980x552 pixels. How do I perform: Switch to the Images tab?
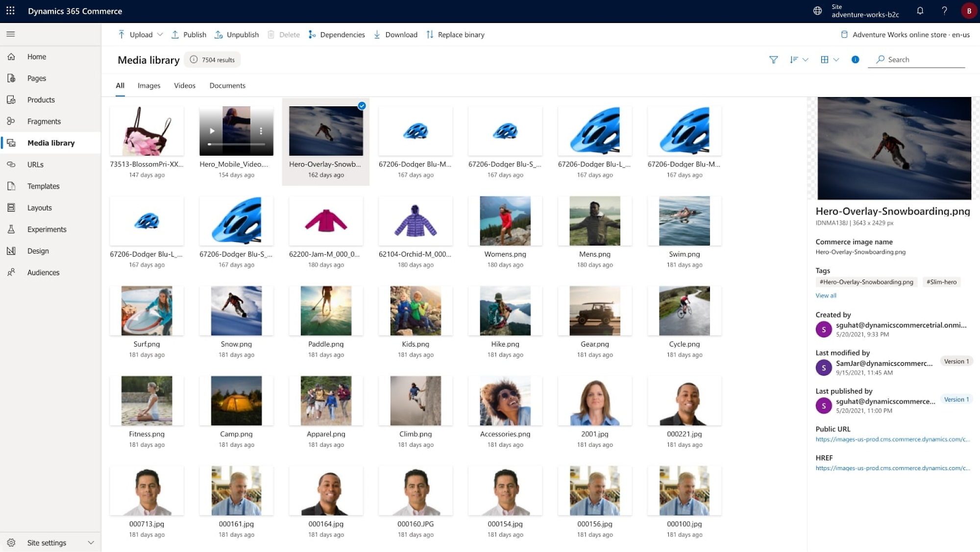[x=149, y=85]
